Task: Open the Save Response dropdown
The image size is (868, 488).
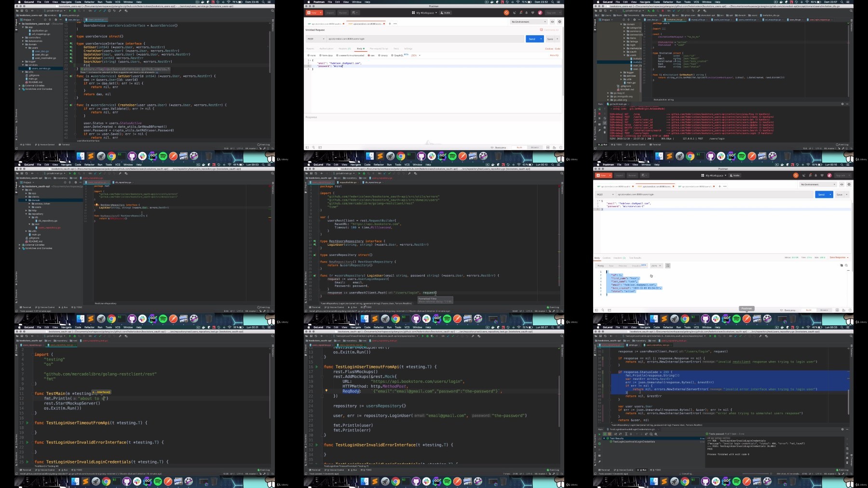Action: pyautogui.click(x=839, y=257)
